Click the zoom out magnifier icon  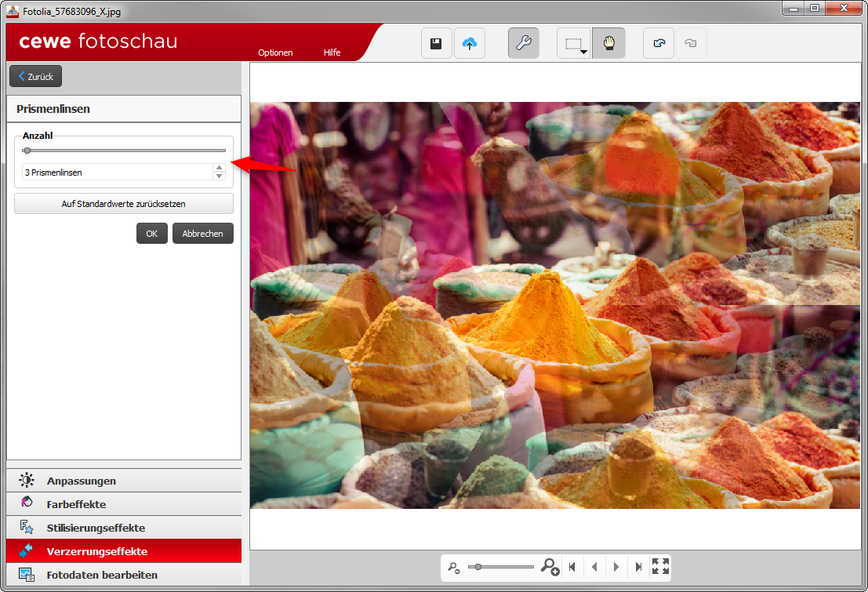453,567
